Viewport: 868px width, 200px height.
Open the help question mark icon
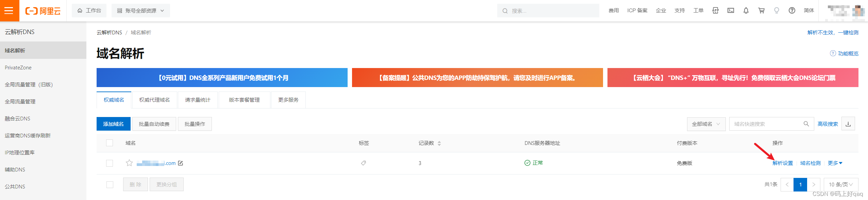792,11
